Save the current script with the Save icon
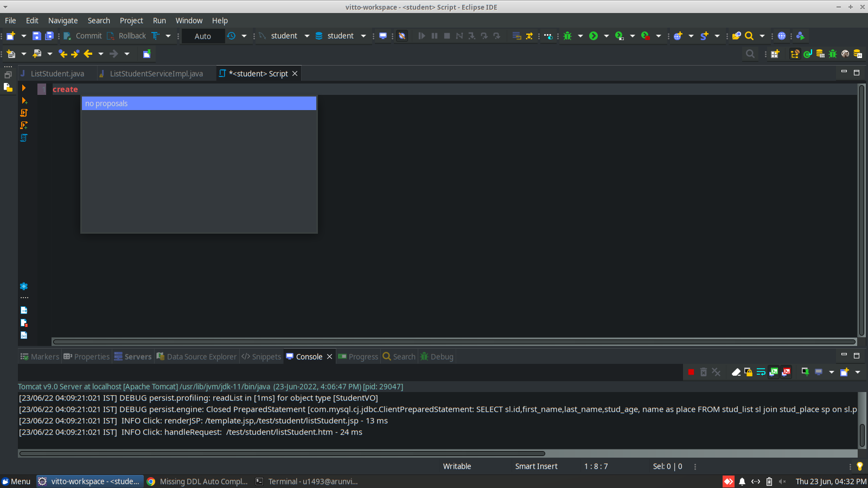The width and height of the screenshot is (868, 488). 36,36
